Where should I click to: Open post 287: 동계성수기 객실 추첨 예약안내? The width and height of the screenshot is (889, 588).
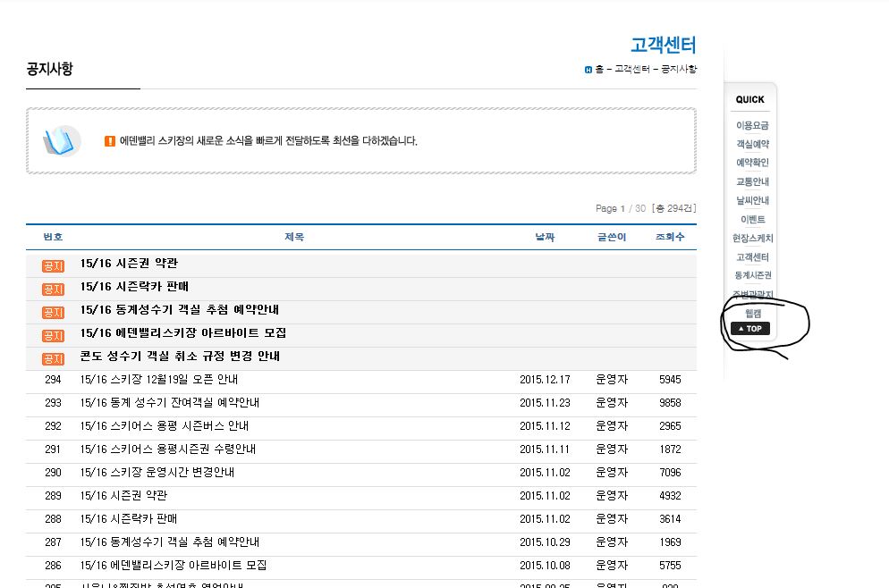coord(170,542)
